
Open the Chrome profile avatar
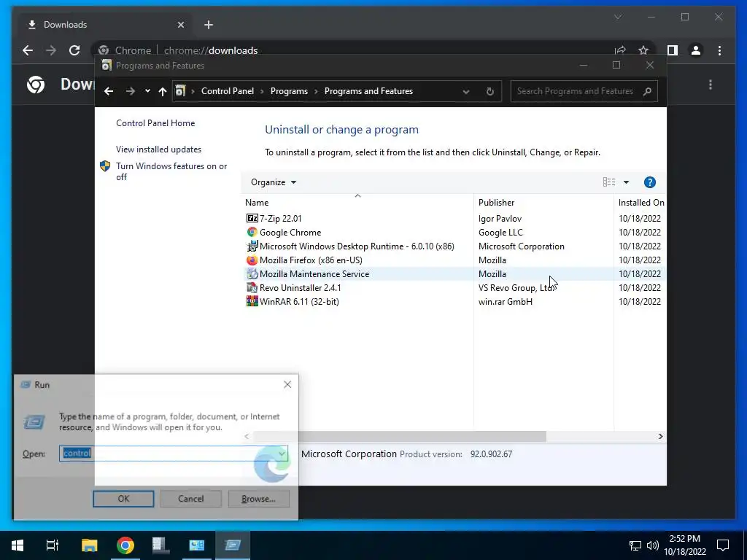[695, 50]
